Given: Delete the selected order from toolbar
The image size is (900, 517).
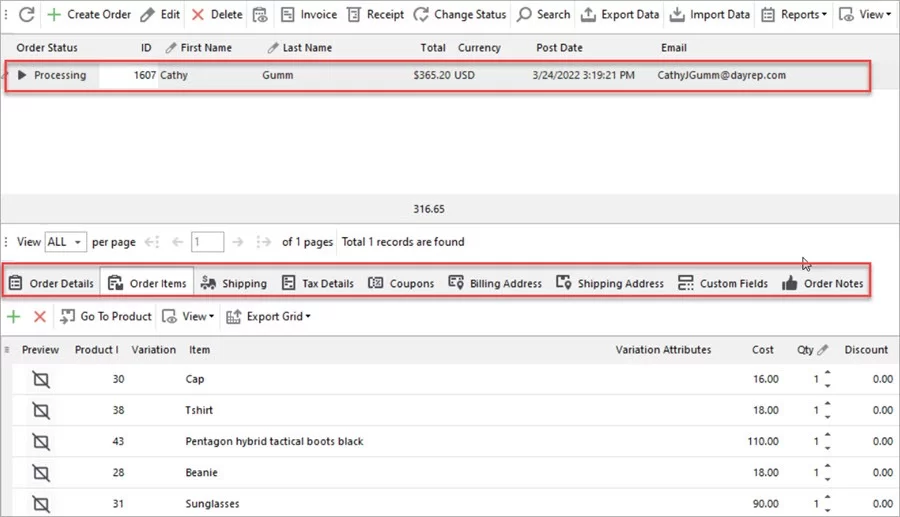Looking at the screenshot, I should click(x=217, y=15).
